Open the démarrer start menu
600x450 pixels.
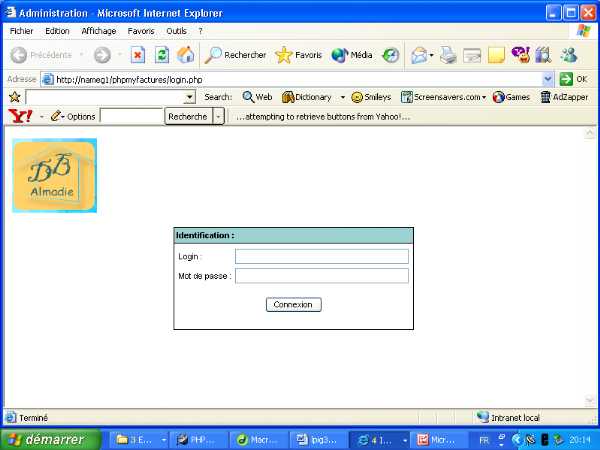tap(51, 439)
